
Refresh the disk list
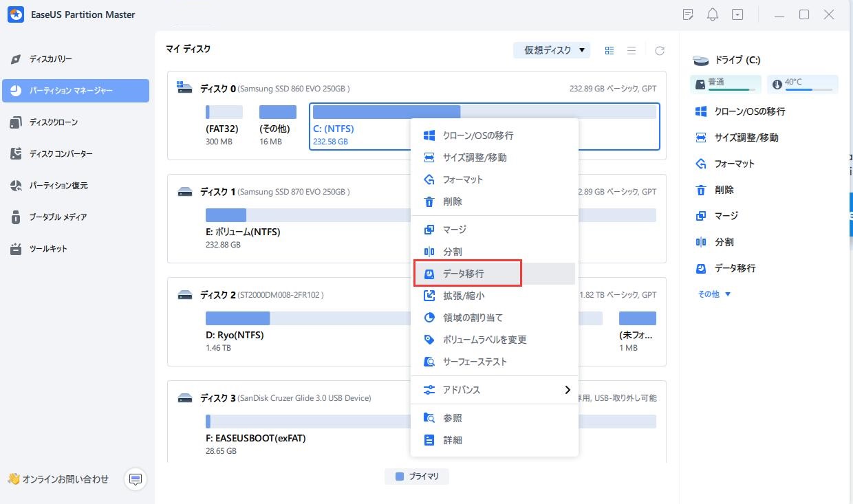point(659,50)
